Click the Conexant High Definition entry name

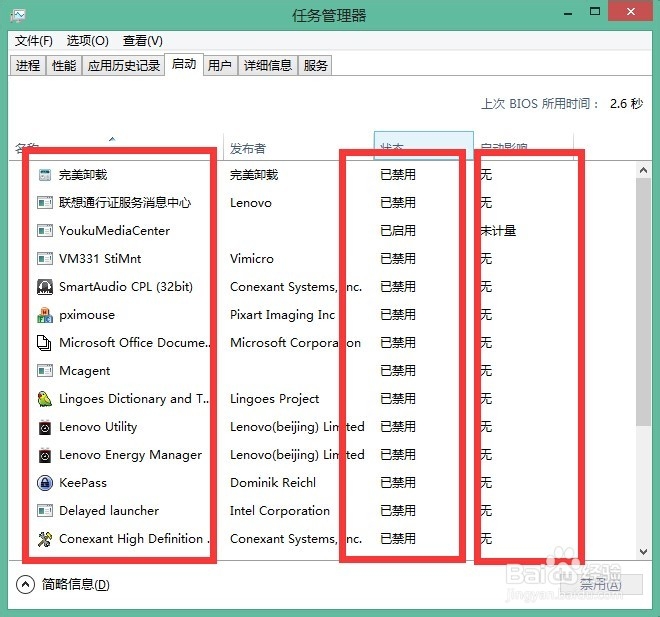click(x=134, y=539)
